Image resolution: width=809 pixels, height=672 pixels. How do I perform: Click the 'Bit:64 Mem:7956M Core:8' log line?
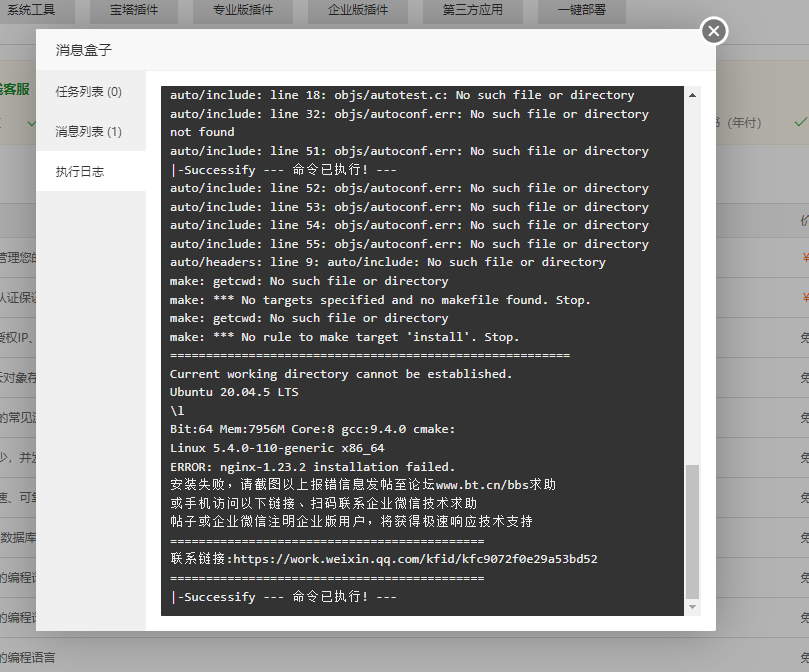click(313, 429)
